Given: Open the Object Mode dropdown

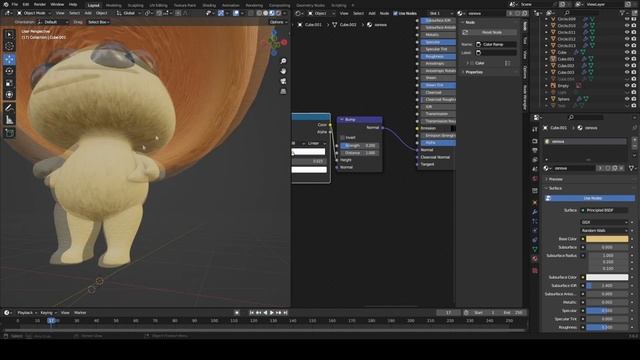Looking at the screenshot, I should pos(35,13).
